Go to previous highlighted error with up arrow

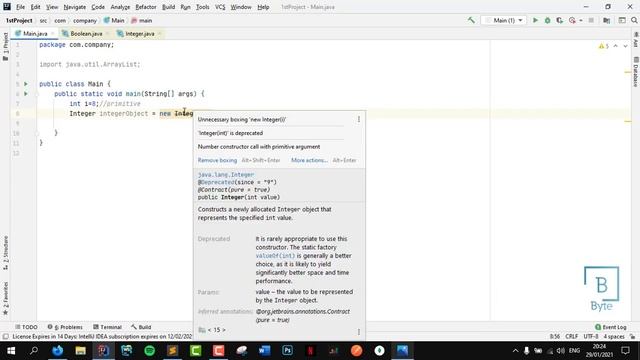616,46
